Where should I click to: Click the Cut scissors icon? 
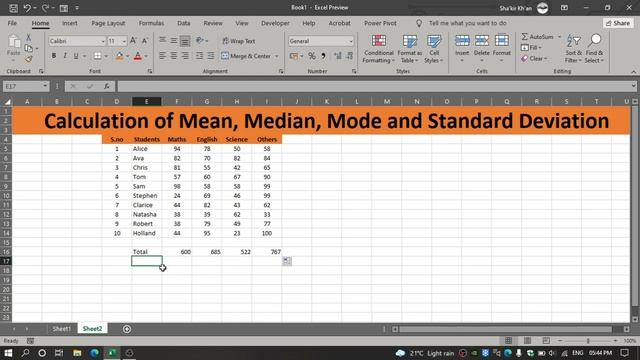pos(29,38)
